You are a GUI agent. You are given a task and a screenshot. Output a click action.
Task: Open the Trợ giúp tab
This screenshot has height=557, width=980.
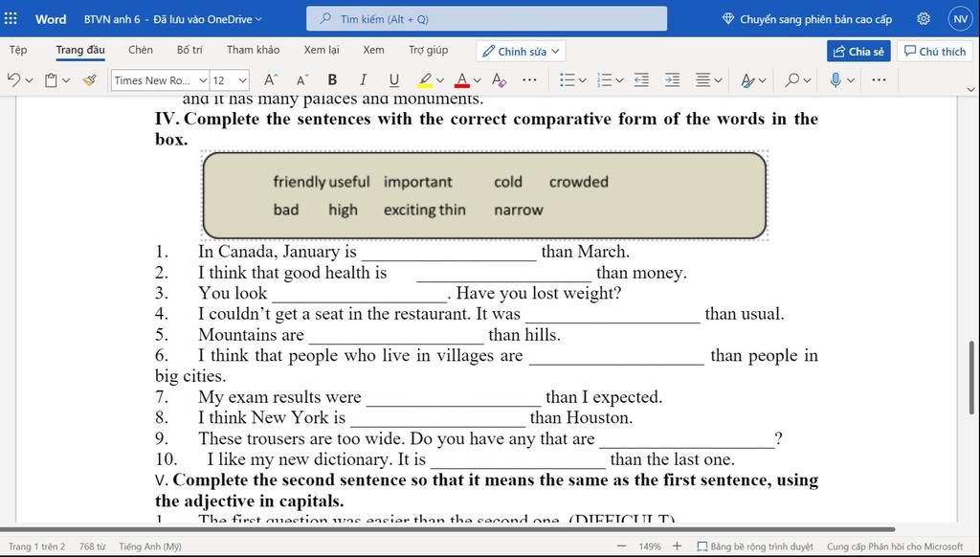(x=428, y=50)
